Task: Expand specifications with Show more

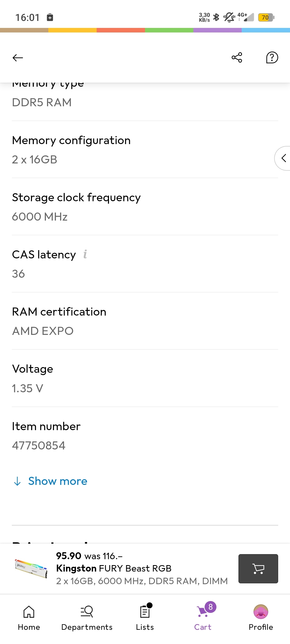Action: (58, 481)
